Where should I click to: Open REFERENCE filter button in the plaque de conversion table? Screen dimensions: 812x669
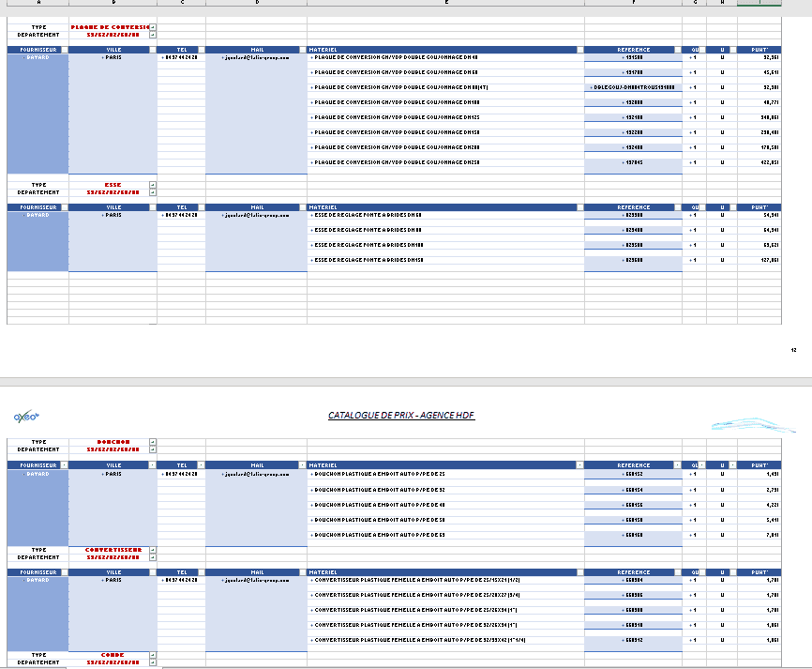(678, 50)
